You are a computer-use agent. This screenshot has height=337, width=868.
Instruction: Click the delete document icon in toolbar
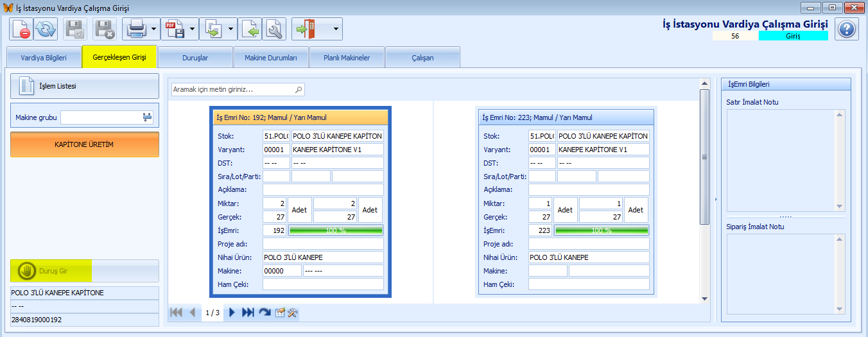pyautogui.click(x=21, y=29)
